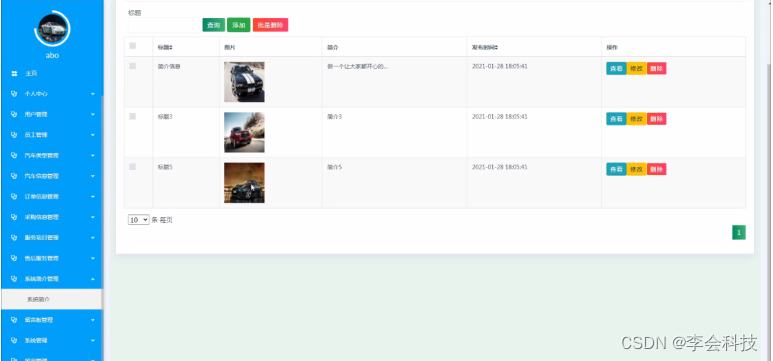Open the rows-per-page dropdown showing 10
The height and width of the screenshot is (361, 773).
click(x=139, y=220)
